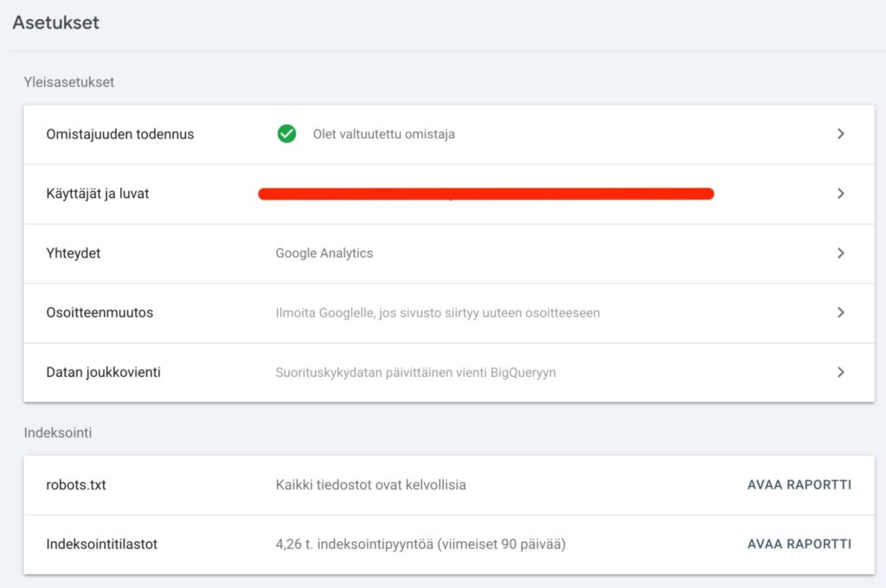Expand the Omistajuuden todennus row chevron
The image size is (886, 588).
click(840, 134)
